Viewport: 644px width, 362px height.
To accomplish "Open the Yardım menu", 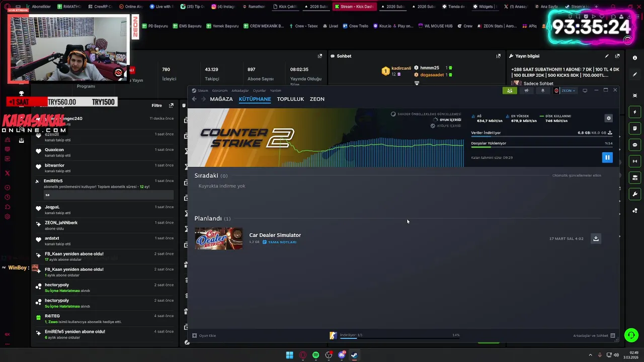I will pos(275,90).
